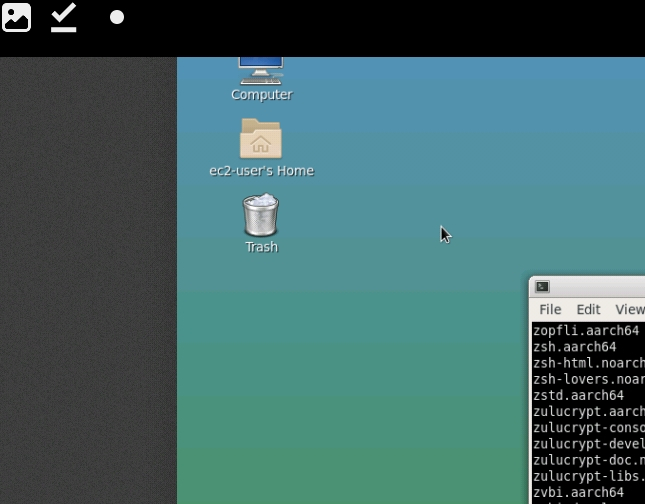Click the zsh-lovers line in terminal

point(588,379)
